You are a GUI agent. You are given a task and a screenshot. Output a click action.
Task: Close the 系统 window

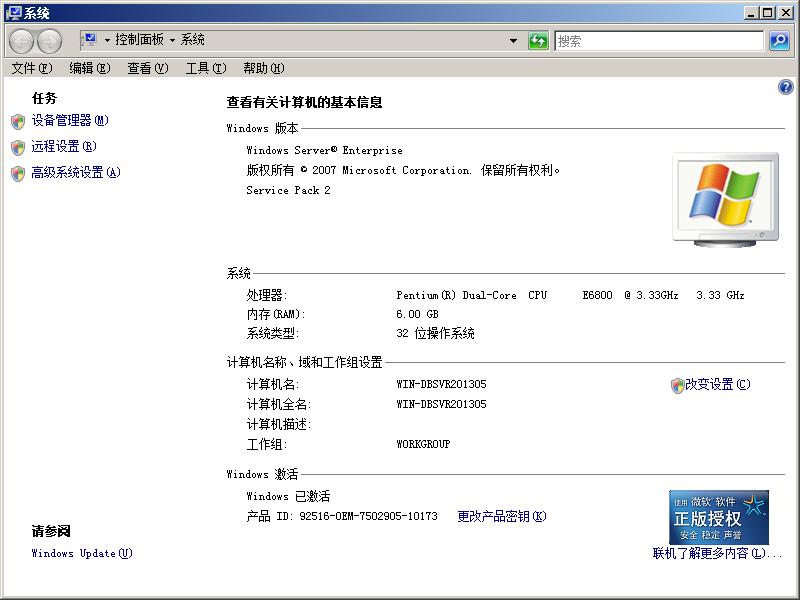click(x=785, y=13)
